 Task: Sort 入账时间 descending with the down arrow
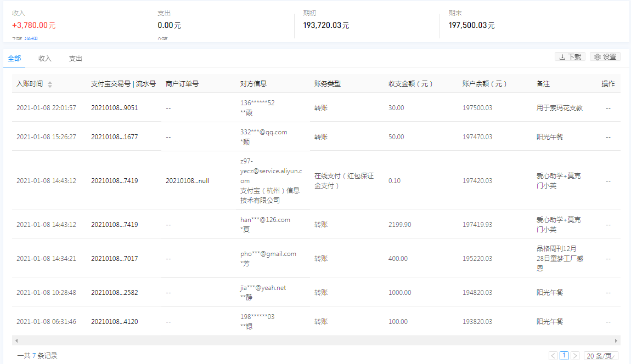tap(50, 85)
